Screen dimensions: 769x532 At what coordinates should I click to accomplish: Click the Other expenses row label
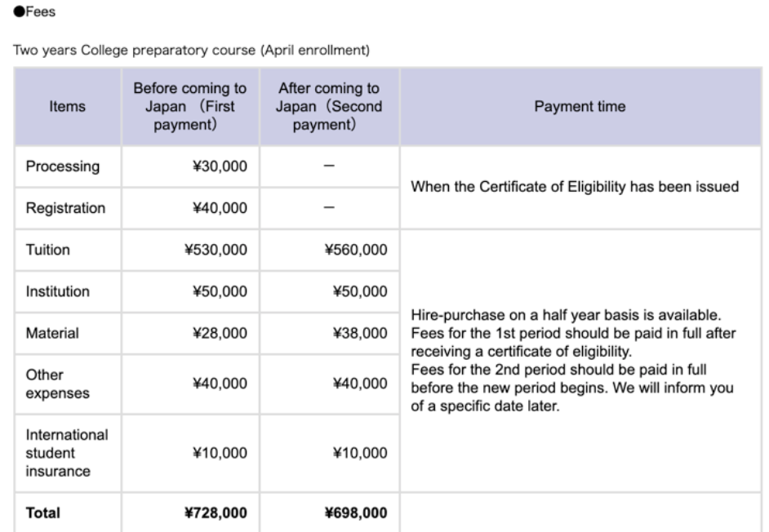tap(56, 383)
